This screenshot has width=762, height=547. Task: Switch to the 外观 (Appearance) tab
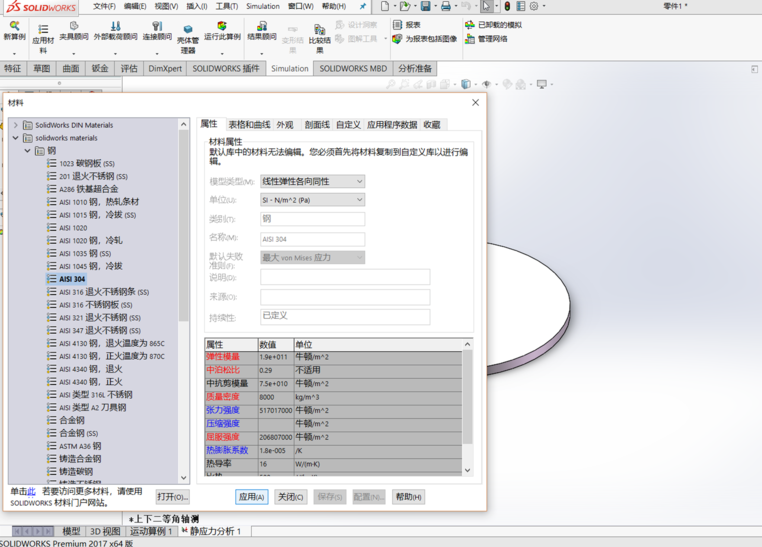[285, 125]
